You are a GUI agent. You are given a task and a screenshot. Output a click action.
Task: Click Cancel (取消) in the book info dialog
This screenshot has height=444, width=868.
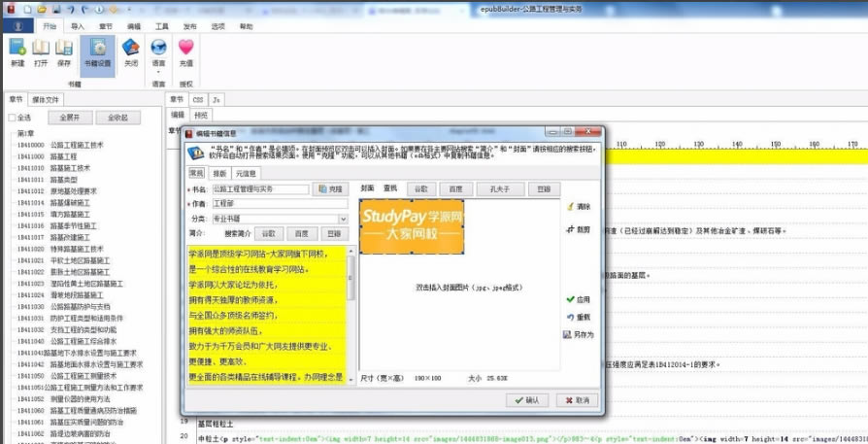(577, 399)
